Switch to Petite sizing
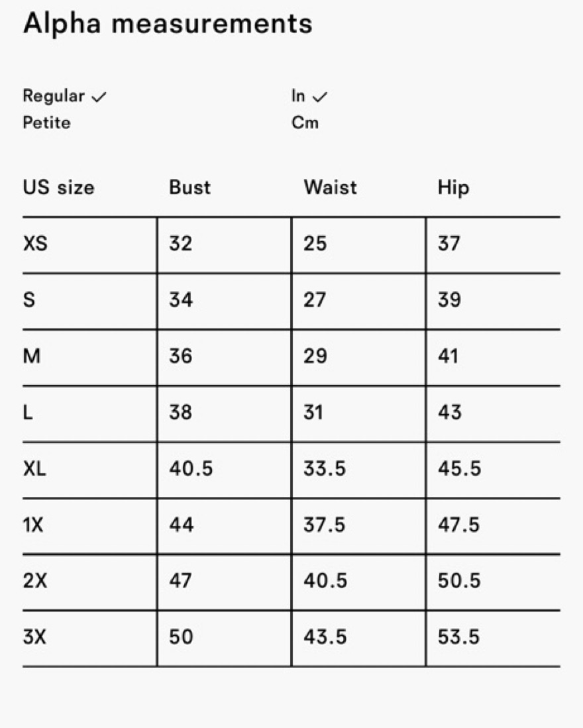This screenshot has width=583, height=728. (x=46, y=123)
